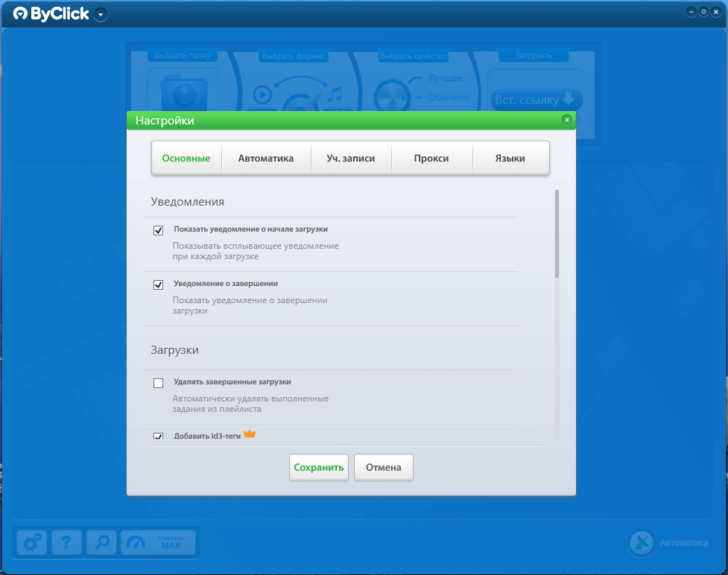The image size is (728, 575).
Task: Click the Выбрать формат label
Action: (294, 56)
